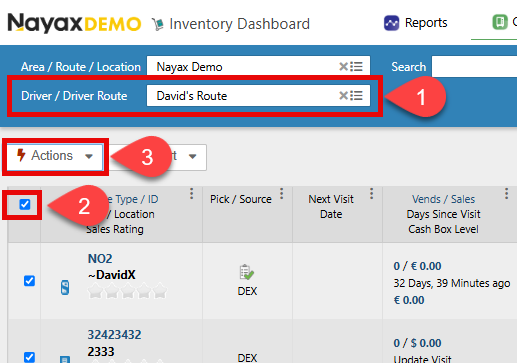This screenshot has width=517, height=363.
Task: Click the 2333 location name
Action: click(x=101, y=351)
